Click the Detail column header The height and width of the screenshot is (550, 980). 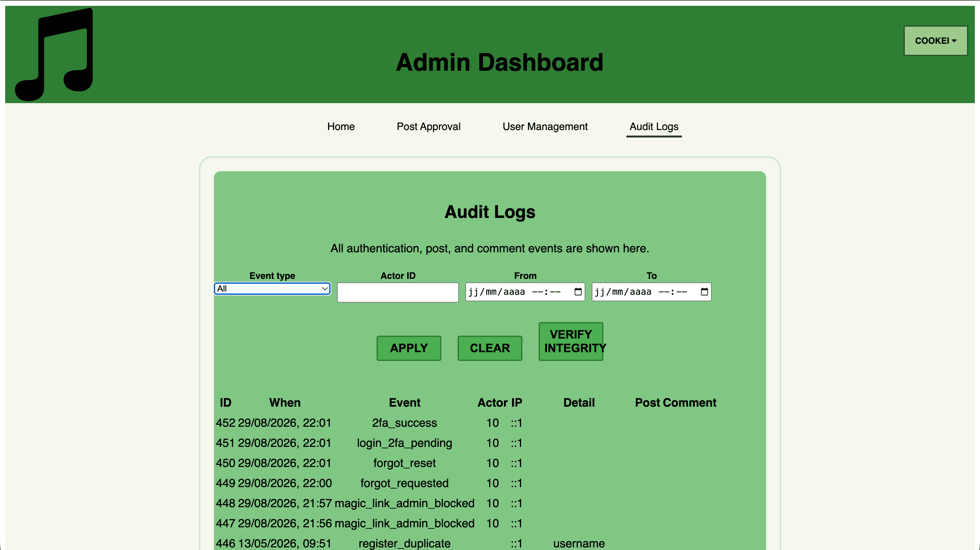(579, 402)
